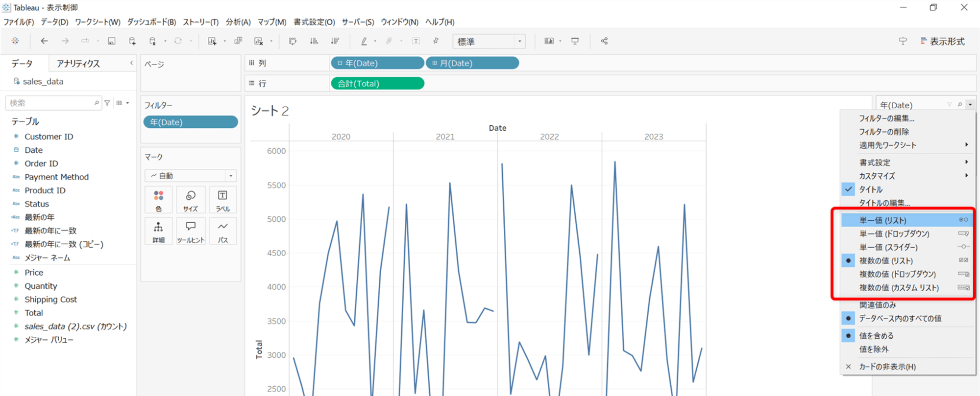The height and width of the screenshot is (396, 980).
Task: Click the search icon in 年(Date) filter card
Action: tap(960, 104)
